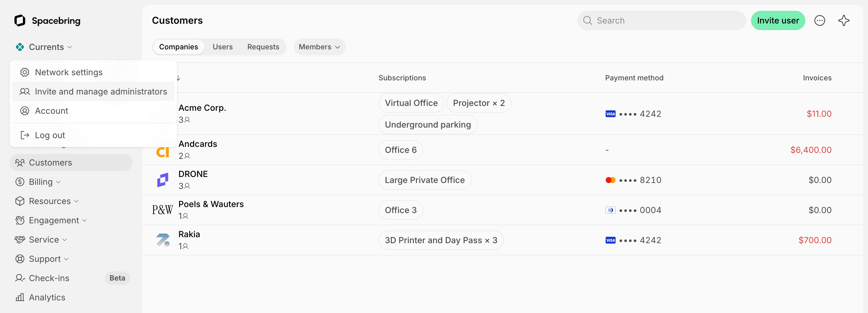Open Network settings from the menu
The width and height of the screenshot is (868, 313).
click(x=93, y=72)
